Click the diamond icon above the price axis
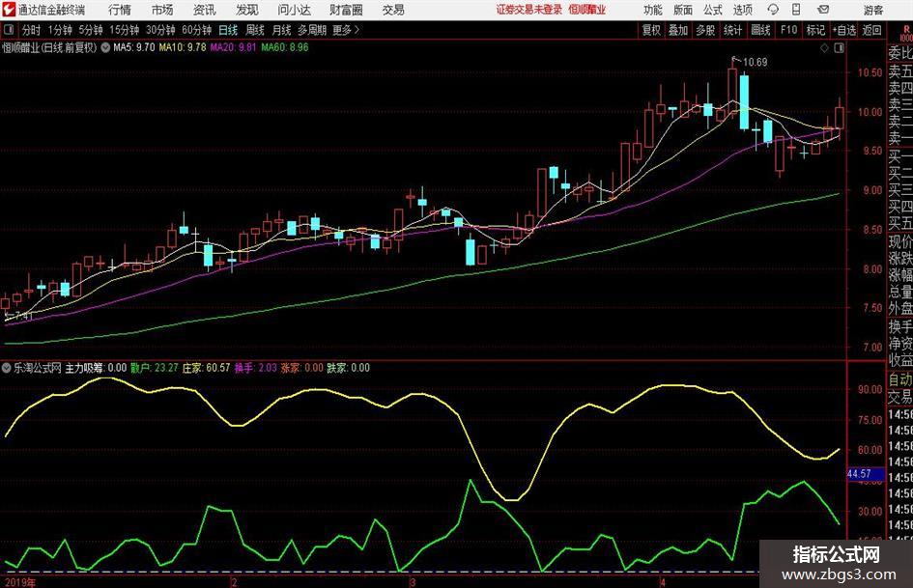 click(824, 48)
